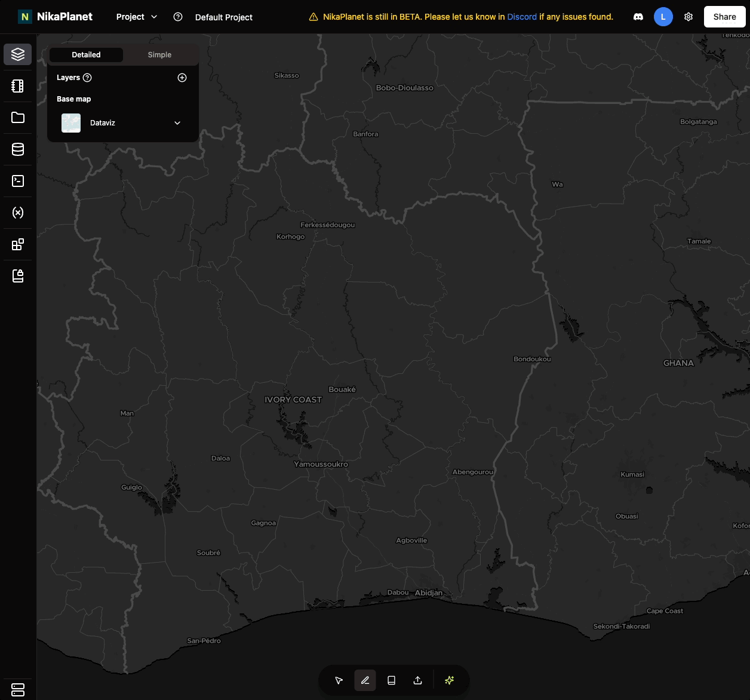
Task: Click the Sekondi-Takoradi map label
Action: pyautogui.click(x=621, y=626)
